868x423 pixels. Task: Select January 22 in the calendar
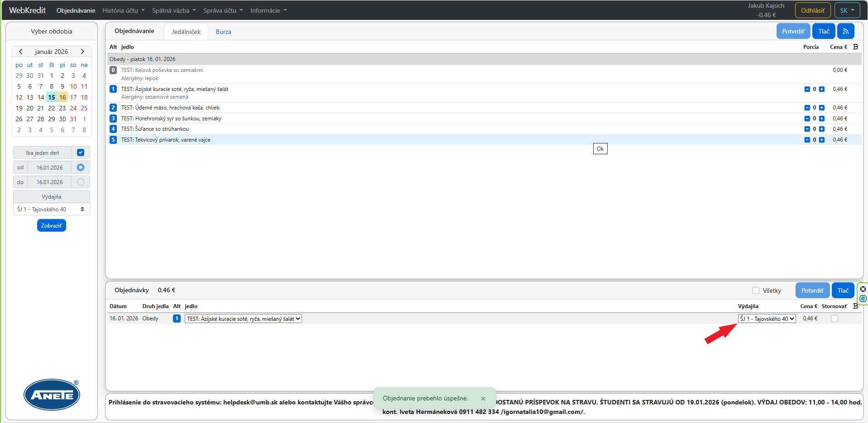(x=52, y=108)
